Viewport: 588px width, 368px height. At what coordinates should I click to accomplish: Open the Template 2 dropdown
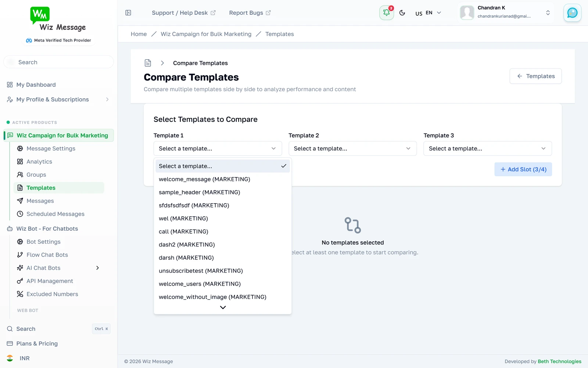click(x=352, y=148)
